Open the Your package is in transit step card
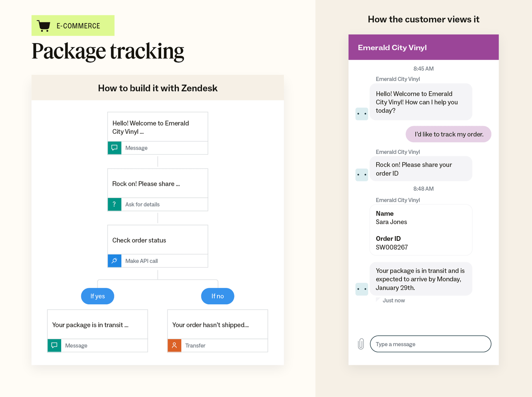 pyautogui.click(x=98, y=331)
